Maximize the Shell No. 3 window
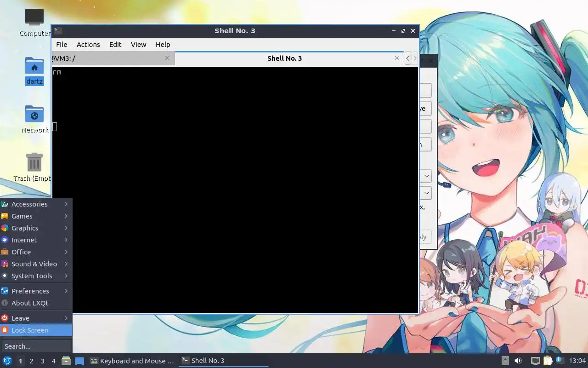 [403, 31]
